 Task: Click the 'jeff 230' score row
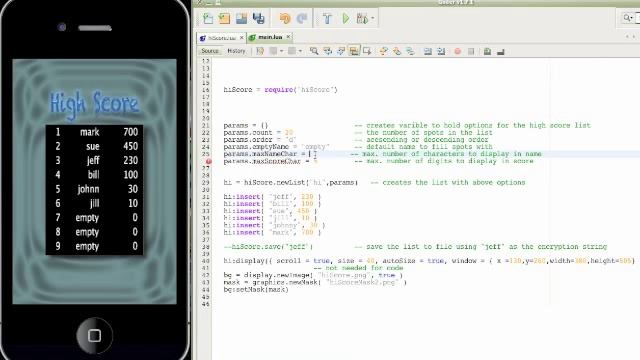pos(94,160)
